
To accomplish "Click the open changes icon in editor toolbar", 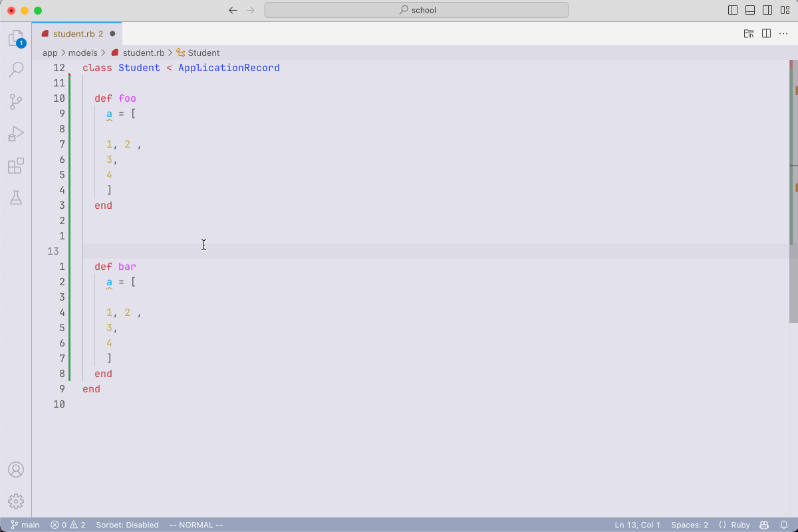I will [749, 33].
